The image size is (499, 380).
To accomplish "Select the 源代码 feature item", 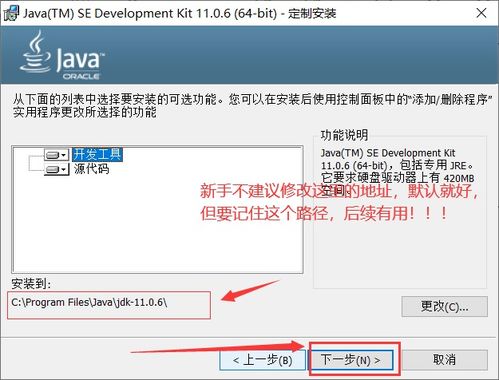I will (x=91, y=169).
